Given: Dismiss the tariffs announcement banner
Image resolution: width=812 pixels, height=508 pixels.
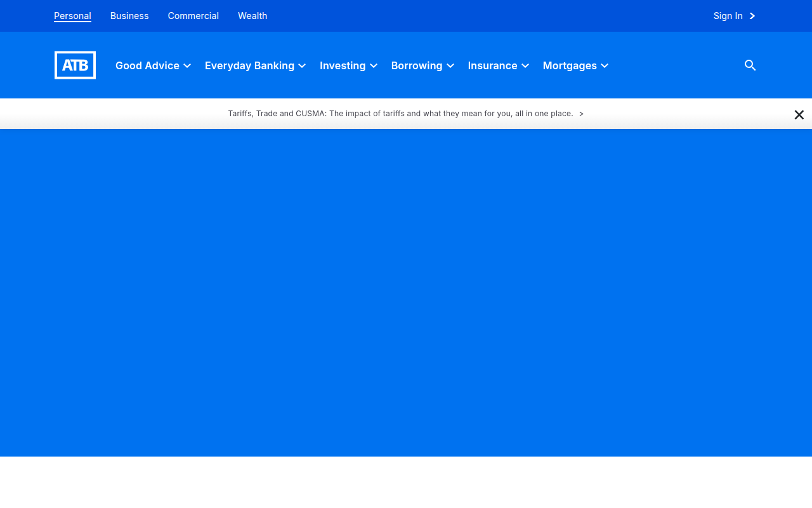Looking at the screenshot, I should coord(799,114).
